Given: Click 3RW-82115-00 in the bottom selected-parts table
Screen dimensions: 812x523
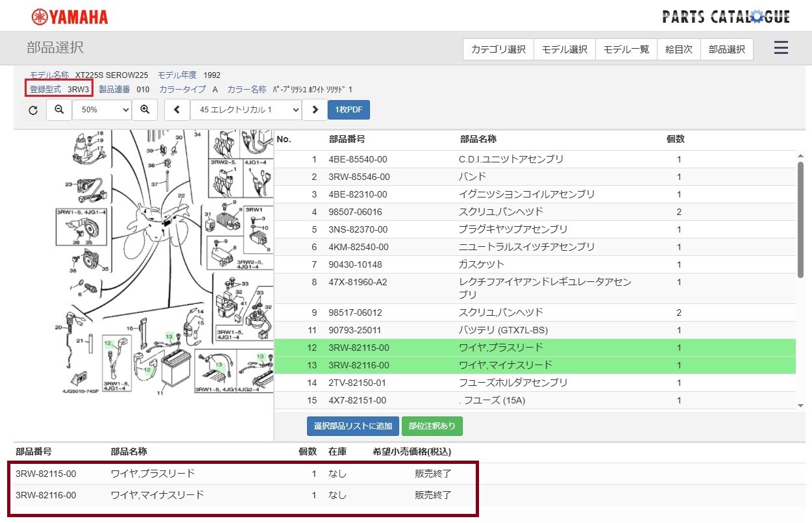Looking at the screenshot, I should 45,474.
